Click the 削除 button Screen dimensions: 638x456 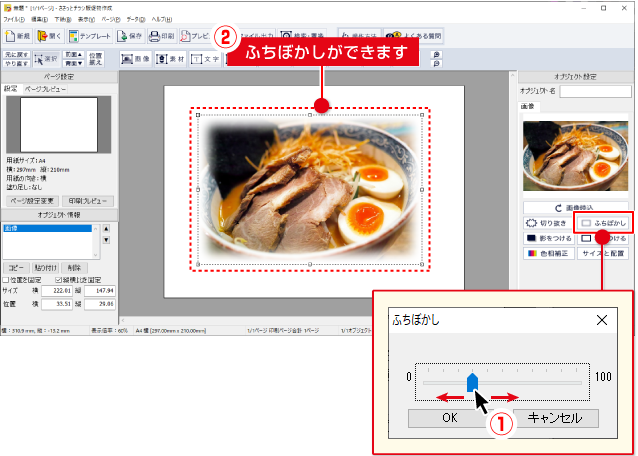[74, 268]
